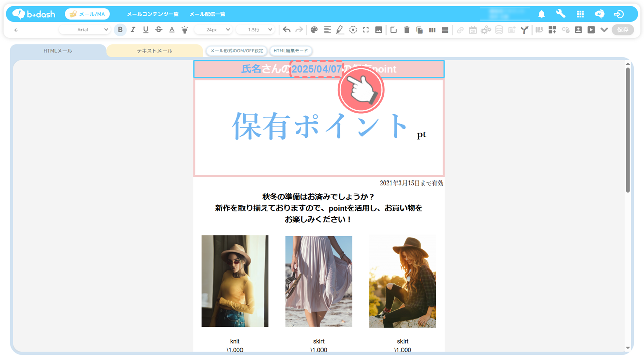Go back with the left arrow

16,30
